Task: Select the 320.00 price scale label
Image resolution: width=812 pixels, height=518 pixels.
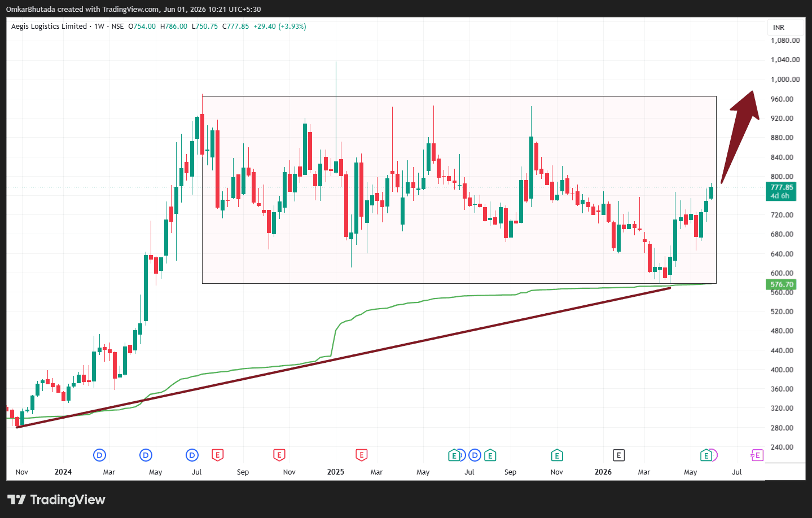Action: 782,408
